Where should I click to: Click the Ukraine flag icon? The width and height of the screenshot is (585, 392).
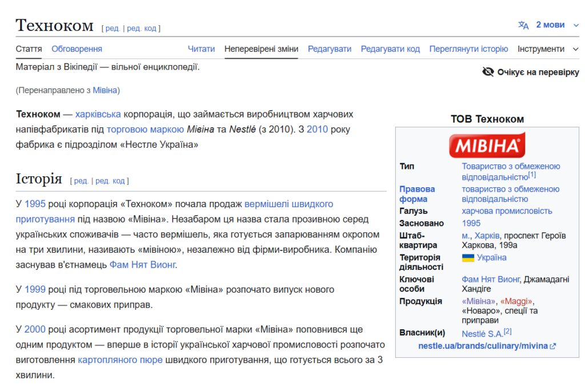point(468,258)
